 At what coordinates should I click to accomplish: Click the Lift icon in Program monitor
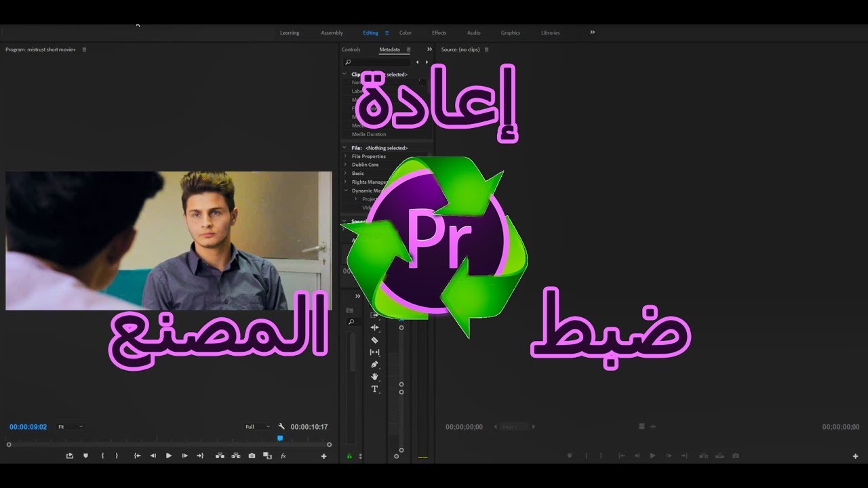[220, 456]
